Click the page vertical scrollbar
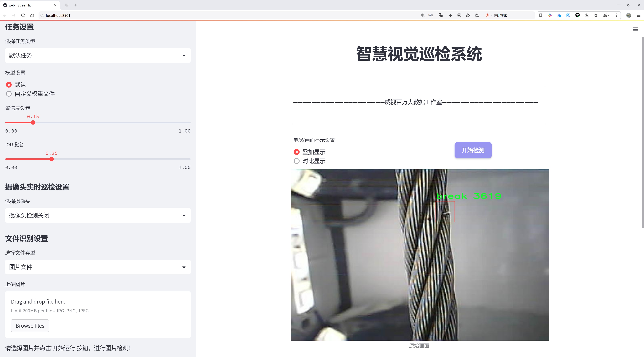This screenshot has width=644, height=357. click(642, 132)
